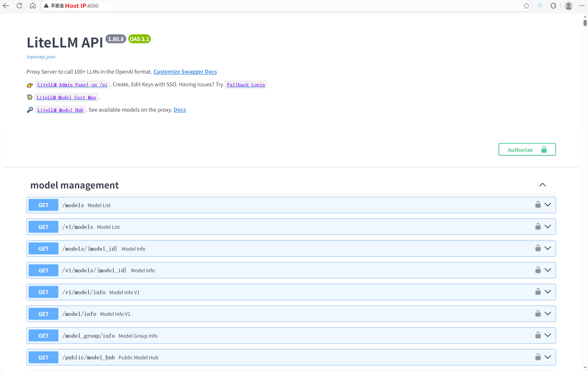The height and width of the screenshot is (371, 588).
Task: Click the favorites star icon
Action: tap(526, 6)
